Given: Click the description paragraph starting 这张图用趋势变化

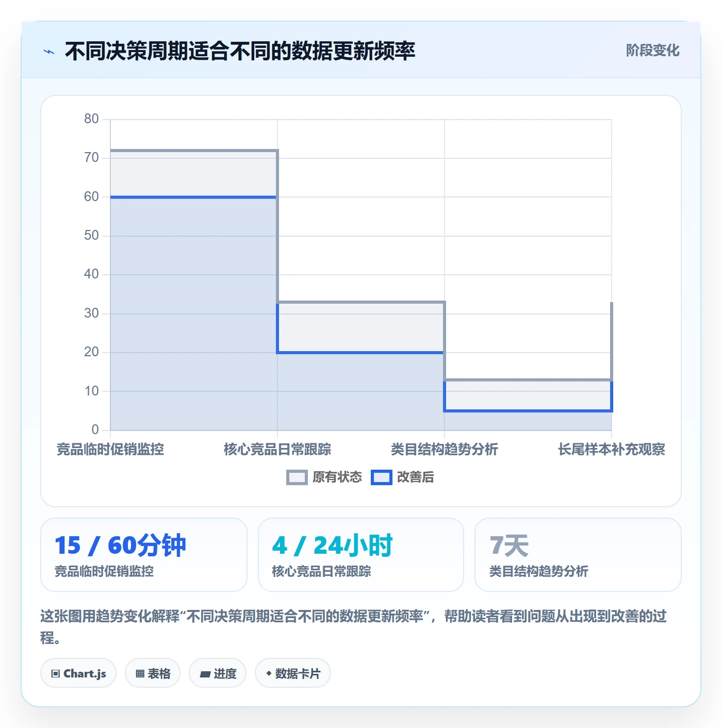Looking at the screenshot, I should coord(354,626).
